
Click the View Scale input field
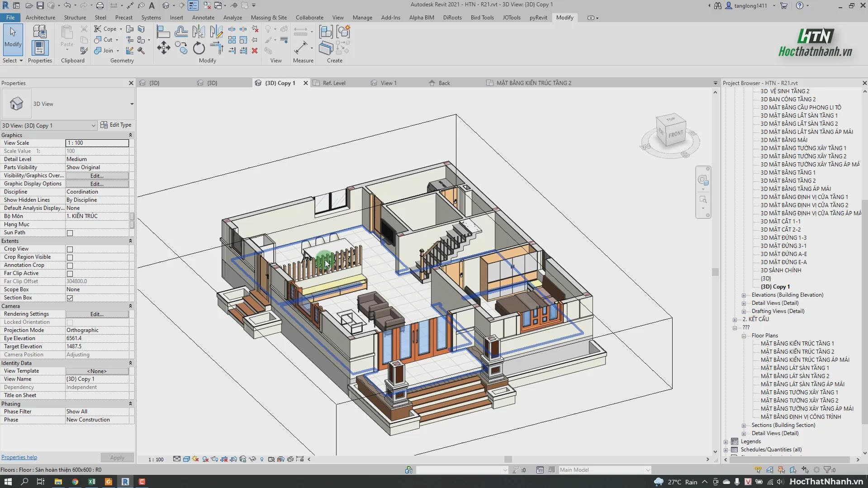[x=97, y=143]
